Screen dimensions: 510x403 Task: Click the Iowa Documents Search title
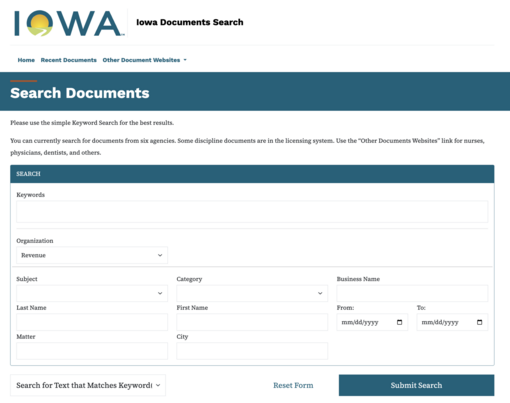pyautogui.click(x=190, y=22)
